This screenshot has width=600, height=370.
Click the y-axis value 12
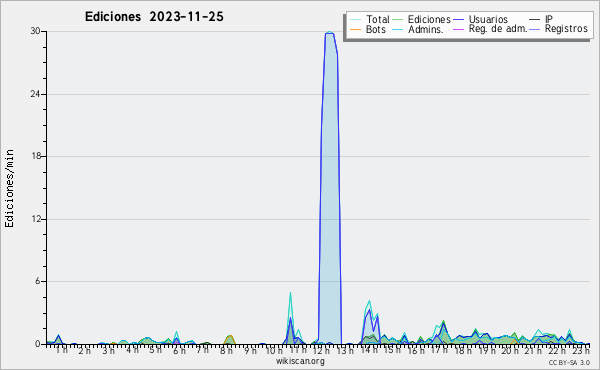[36, 219]
